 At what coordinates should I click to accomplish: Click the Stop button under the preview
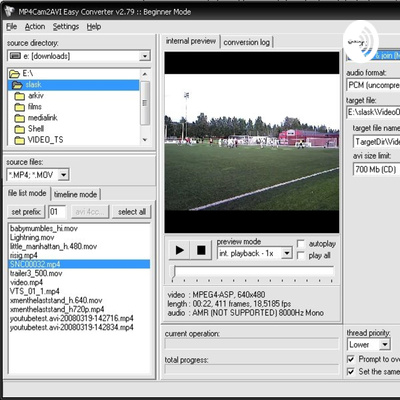click(x=201, y=250)
